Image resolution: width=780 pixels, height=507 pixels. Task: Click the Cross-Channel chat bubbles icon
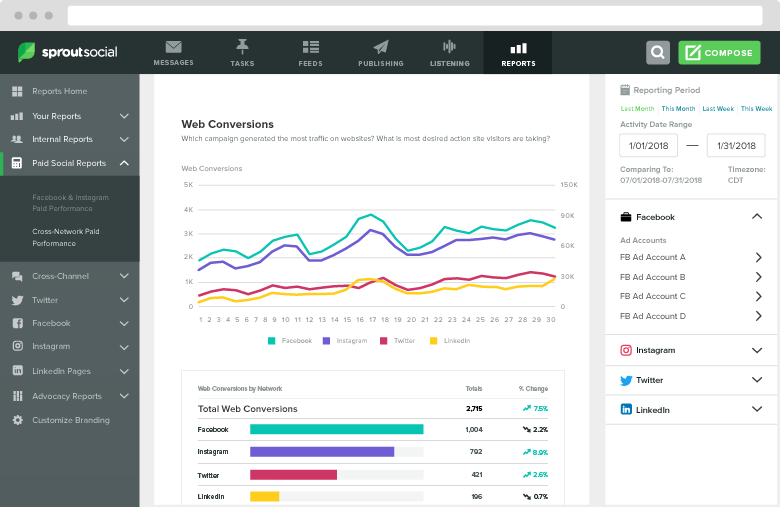tap(17, 276)
